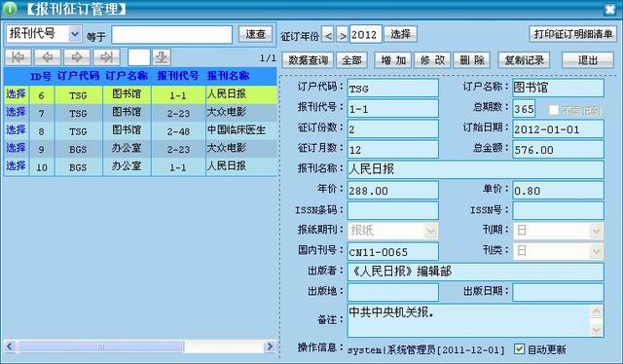Click the 增加 button
This screenshot has height=364, width=623.
pyautogui.click(x=393, y=60)
